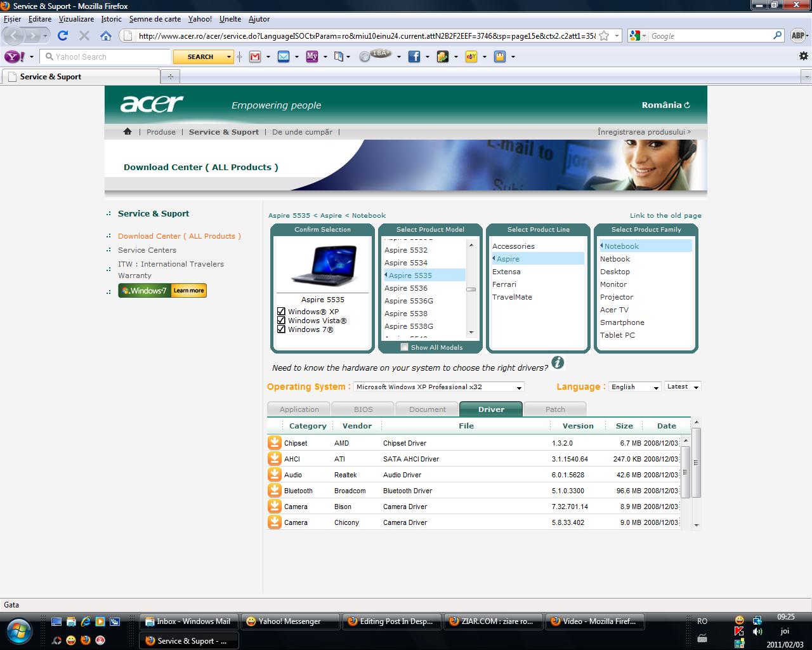Open Yahoo toolbar settings gear

tap(804, 56)
